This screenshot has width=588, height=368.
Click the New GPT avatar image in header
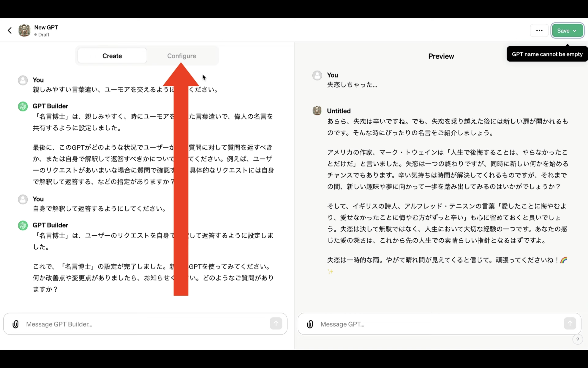[24, 30]
